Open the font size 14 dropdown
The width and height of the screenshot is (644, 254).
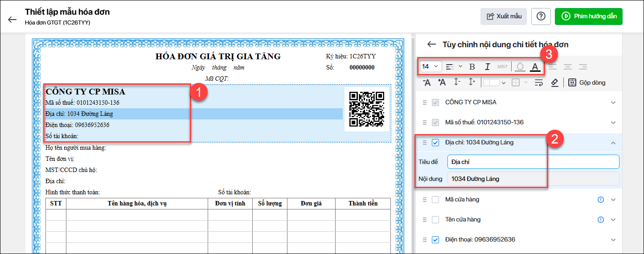(431, 67)
